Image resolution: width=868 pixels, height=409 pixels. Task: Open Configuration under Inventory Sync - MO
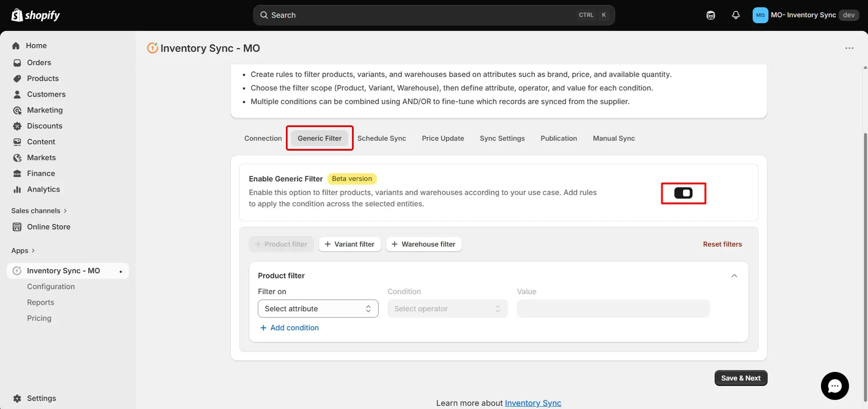(51, 286)
